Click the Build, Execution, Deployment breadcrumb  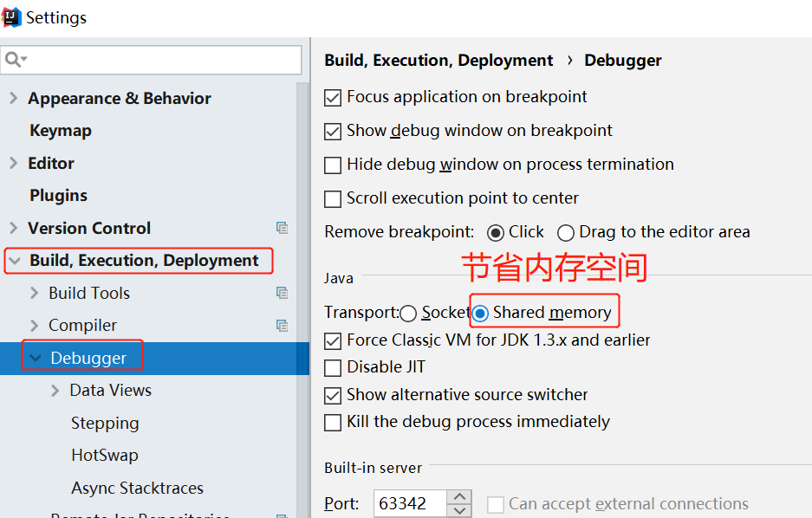coord(438,61)
